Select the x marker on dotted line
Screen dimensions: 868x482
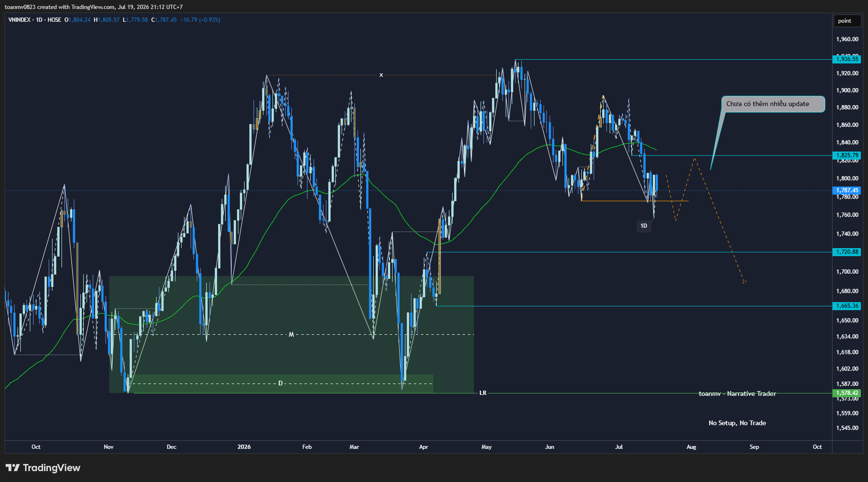pyautogui.click(x=381, y=75)
